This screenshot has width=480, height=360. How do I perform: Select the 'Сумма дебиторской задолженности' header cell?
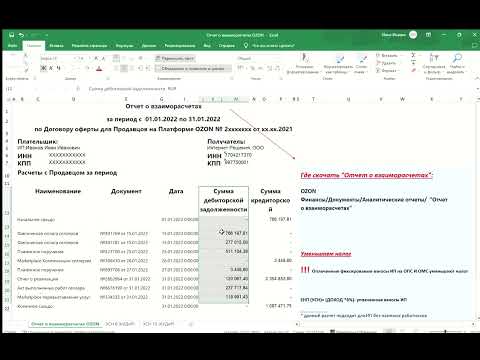(x=223, y=200)
